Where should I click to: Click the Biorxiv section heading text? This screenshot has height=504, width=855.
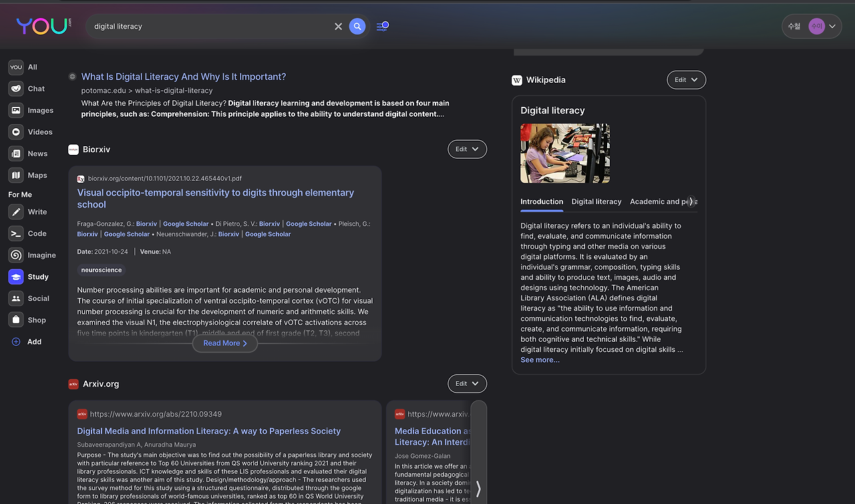tap(97, 150)
